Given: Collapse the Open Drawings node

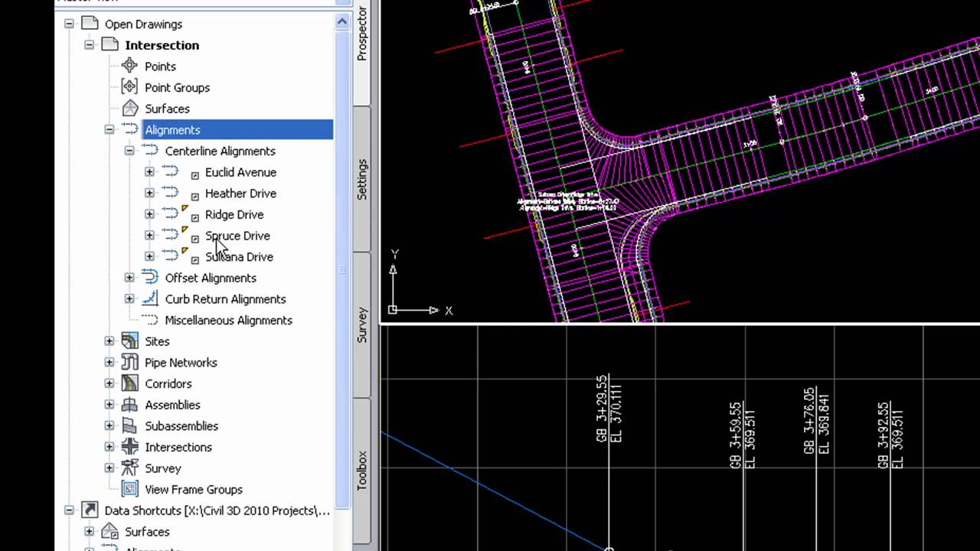Looking at the screenshot, I should [x=69, y=24].
